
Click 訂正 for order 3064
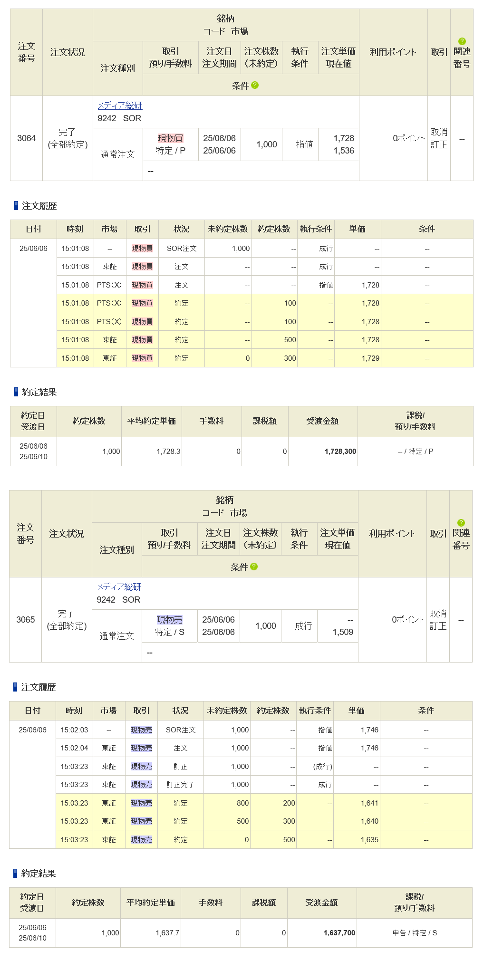click(x=439, y=144)
